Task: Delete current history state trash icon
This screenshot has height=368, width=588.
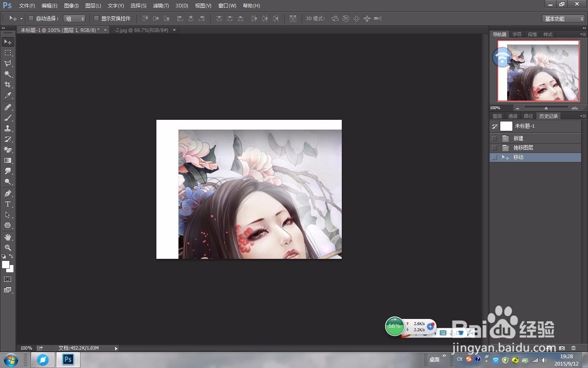Action: [574, 348]
